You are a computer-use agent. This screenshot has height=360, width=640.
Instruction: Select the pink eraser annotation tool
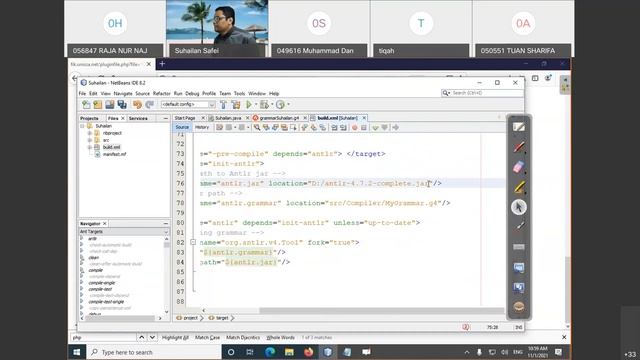[519, 167]
